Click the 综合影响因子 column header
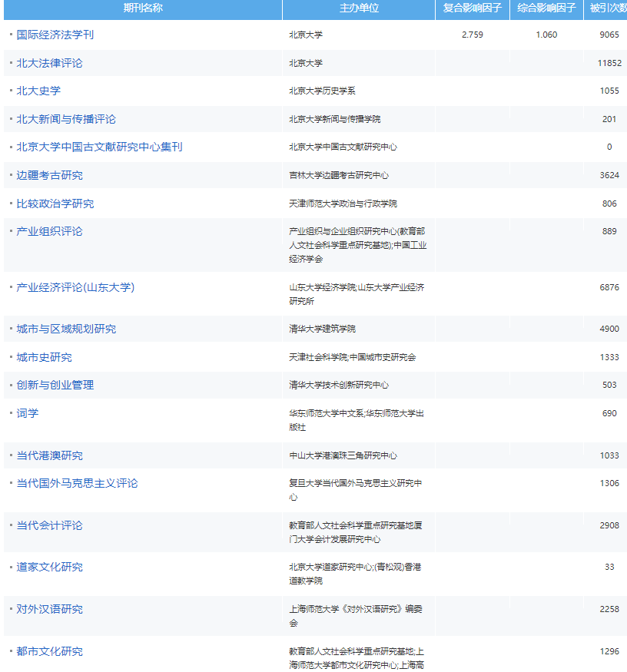The height and width of the screenshot is (672, 627). tap(546, 8)
